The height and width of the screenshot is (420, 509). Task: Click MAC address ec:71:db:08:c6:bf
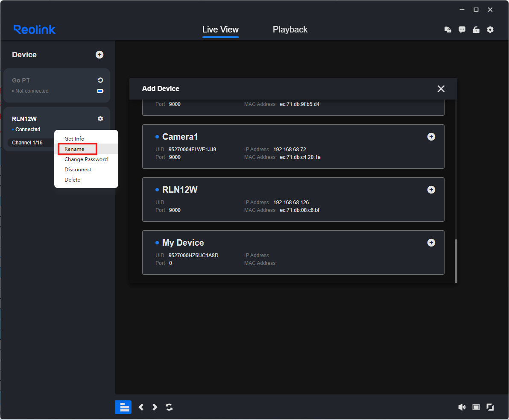(300, 210)
